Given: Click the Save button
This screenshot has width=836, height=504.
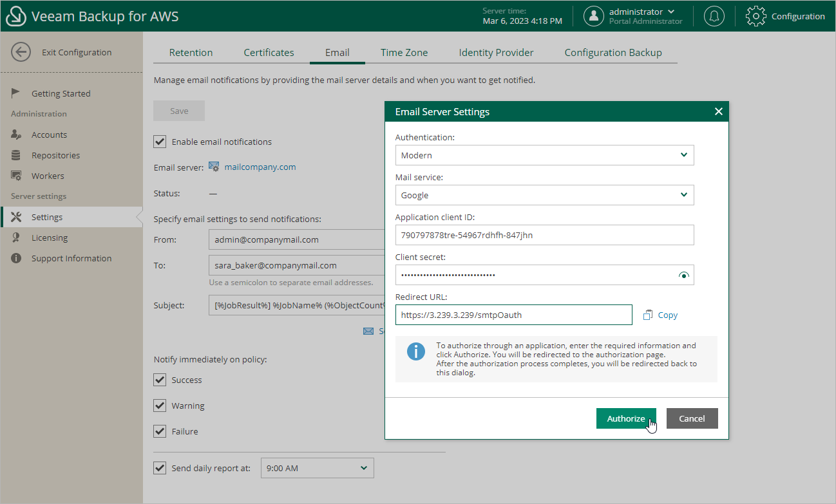Looking at the screenshot, I should (179, 111).
